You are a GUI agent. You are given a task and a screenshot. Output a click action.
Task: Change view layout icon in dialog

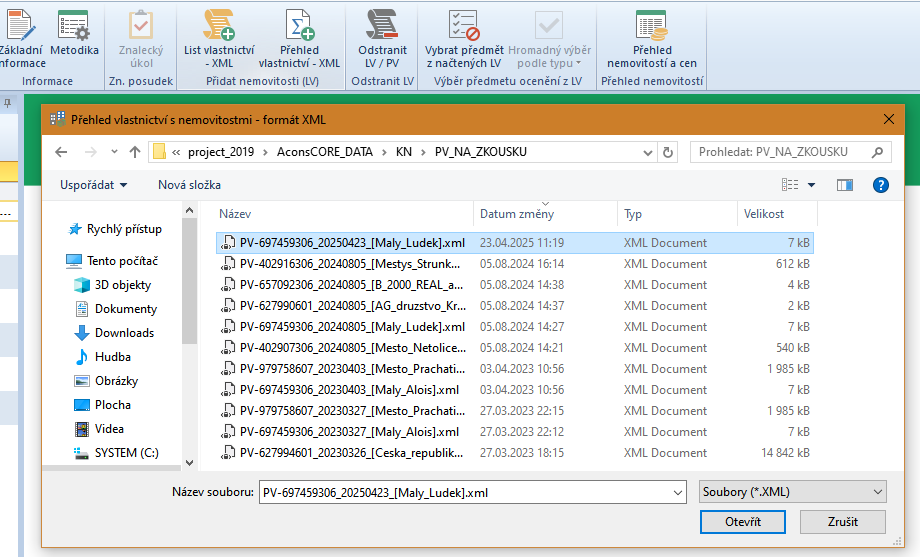[790, 185]
